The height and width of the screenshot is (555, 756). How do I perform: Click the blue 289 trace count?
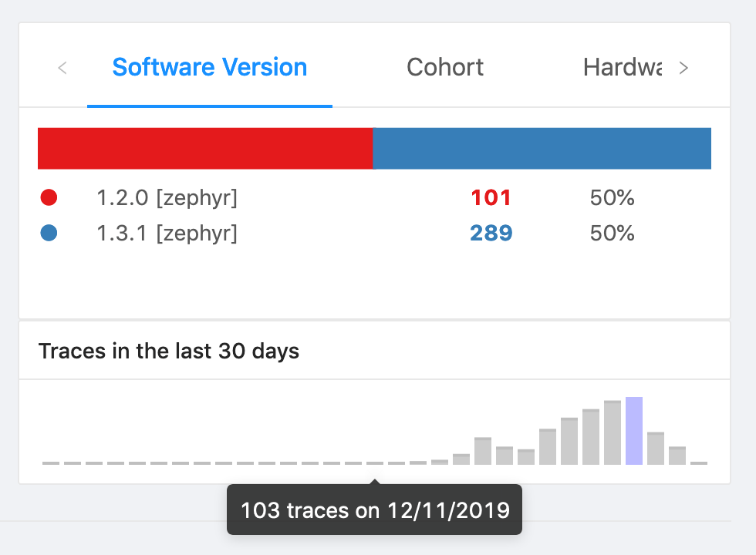point(491,233)
